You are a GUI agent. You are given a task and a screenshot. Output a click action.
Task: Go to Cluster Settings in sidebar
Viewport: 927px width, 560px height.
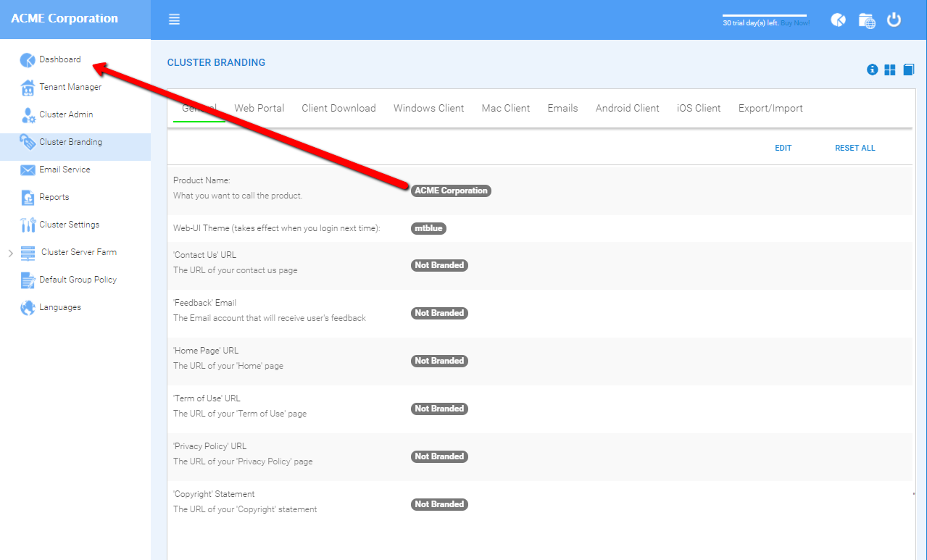[x=70, y=225]
